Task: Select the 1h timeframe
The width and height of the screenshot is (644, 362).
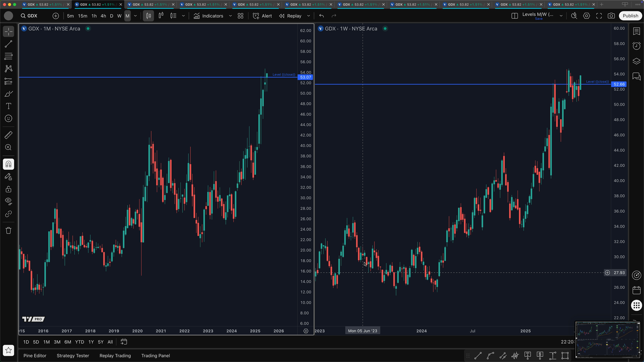Action: [x=94, y=16]
